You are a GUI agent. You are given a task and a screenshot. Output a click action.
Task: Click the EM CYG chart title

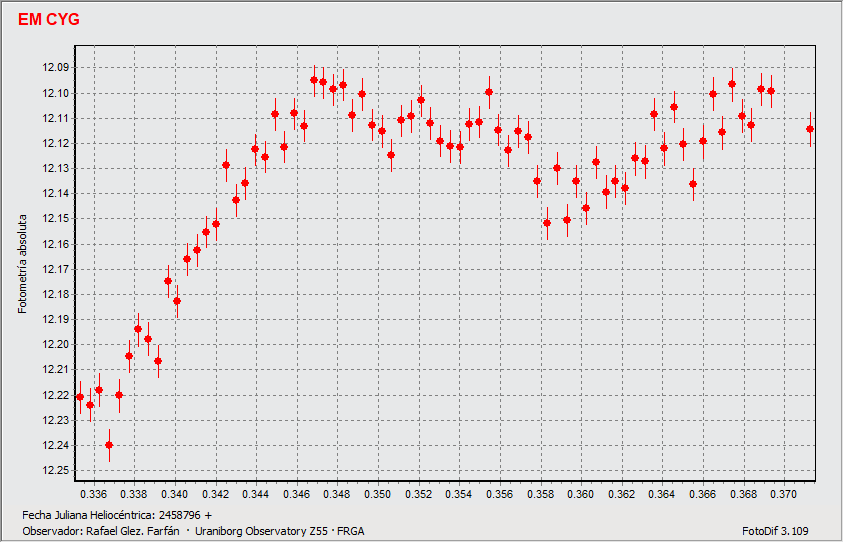[48, 19]
